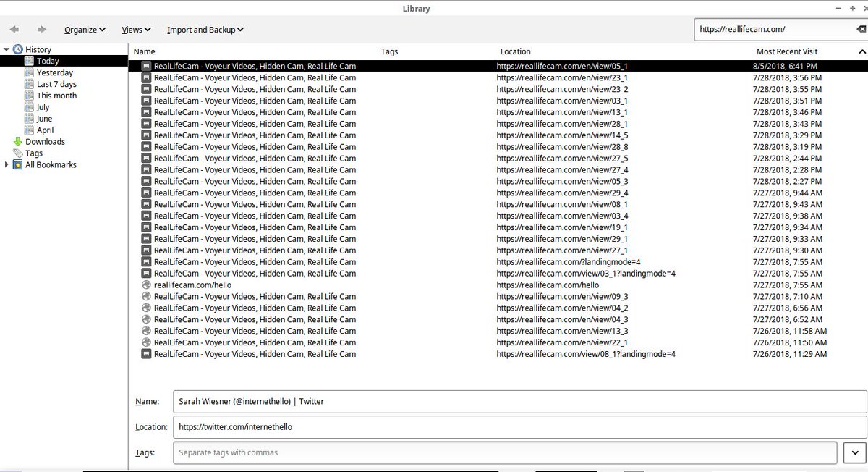Select the row with location view/27_1
Screen dimensions: 868x472
click(498, 250)
